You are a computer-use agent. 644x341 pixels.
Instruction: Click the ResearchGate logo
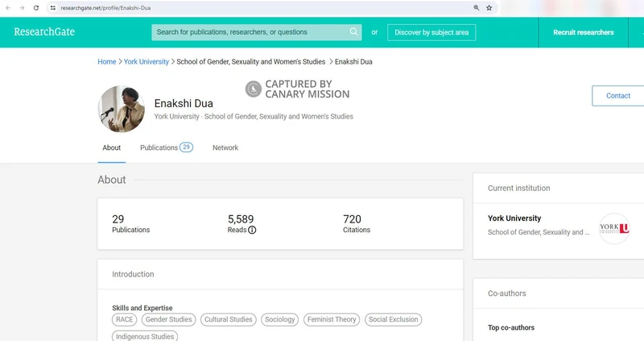44,31
